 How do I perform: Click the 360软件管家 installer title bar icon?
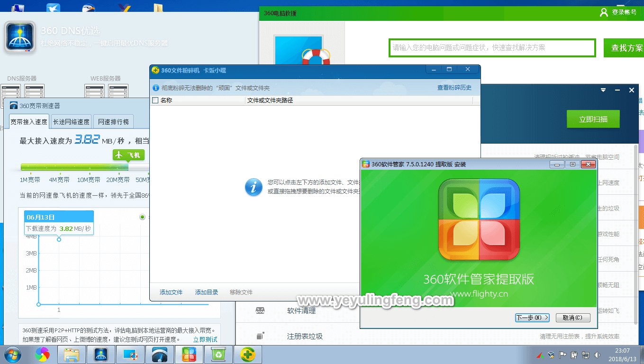coord(366,164)
